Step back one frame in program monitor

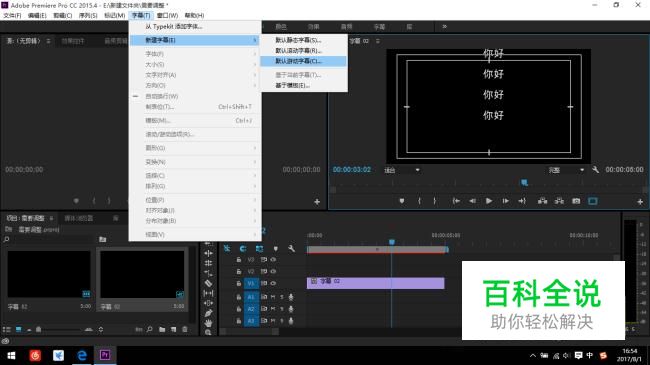pyautogui.click(x=472, y=201)
